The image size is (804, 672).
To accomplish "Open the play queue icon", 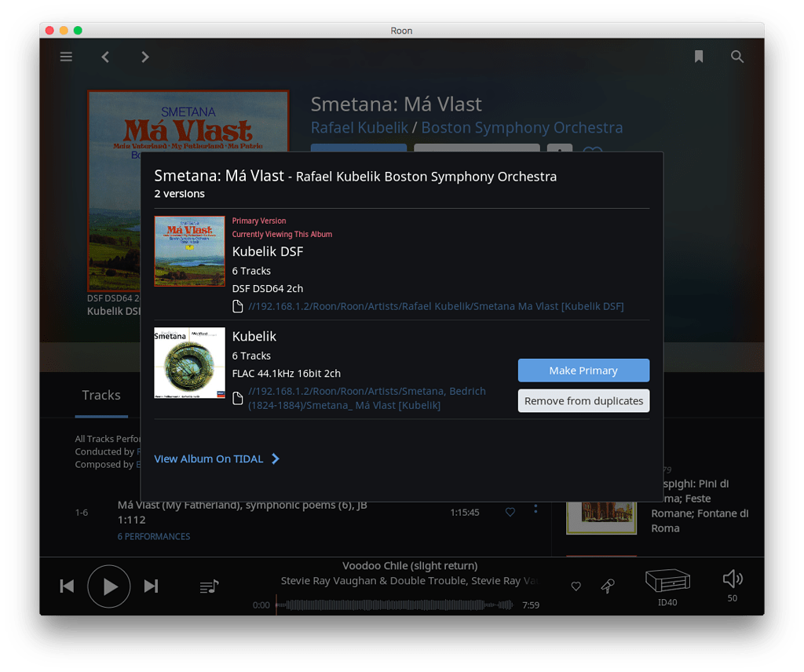I will coord(209,586).
